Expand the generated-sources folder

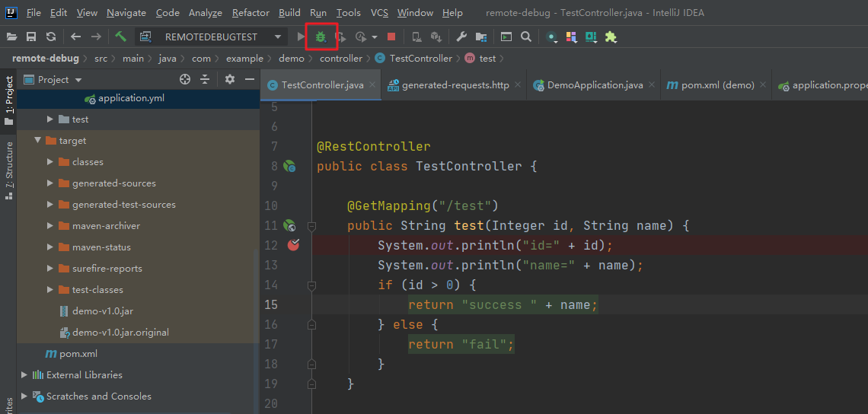point(50,183)
